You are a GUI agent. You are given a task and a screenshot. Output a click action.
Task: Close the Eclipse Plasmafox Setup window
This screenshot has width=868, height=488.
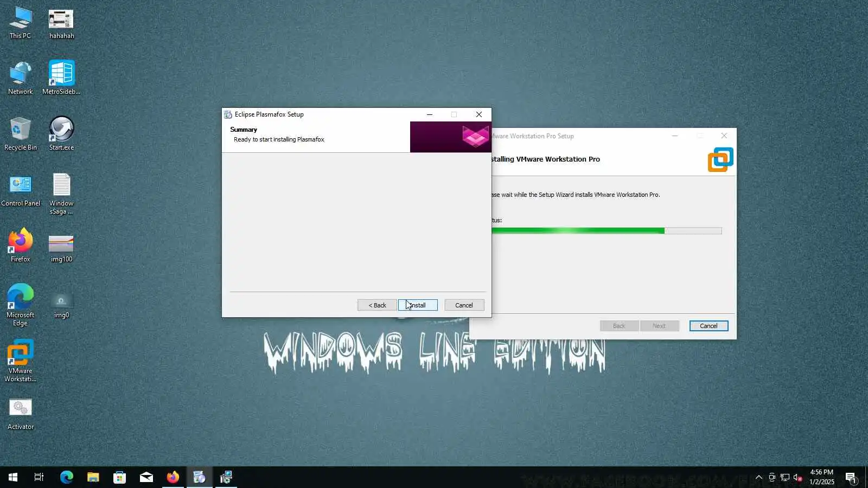(x=478, y=114)
